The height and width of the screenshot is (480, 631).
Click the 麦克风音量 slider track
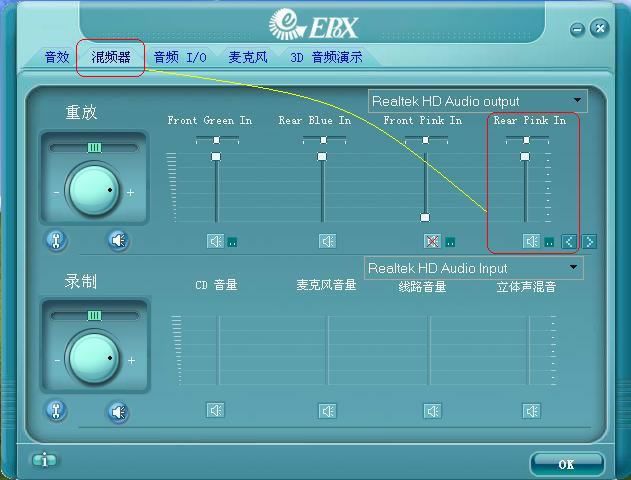[328, 350]
